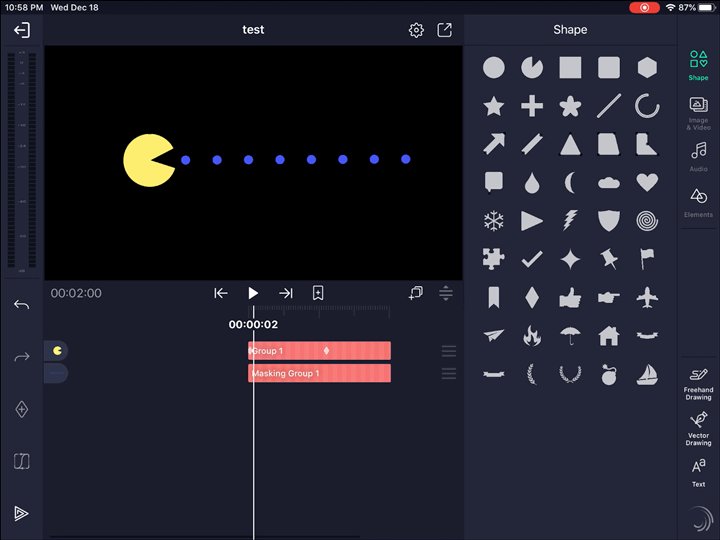This screenshot has height=540, width=720.
Task: Tap the Group 1 Pac-Man thumbnail
Action: point(56,351)
